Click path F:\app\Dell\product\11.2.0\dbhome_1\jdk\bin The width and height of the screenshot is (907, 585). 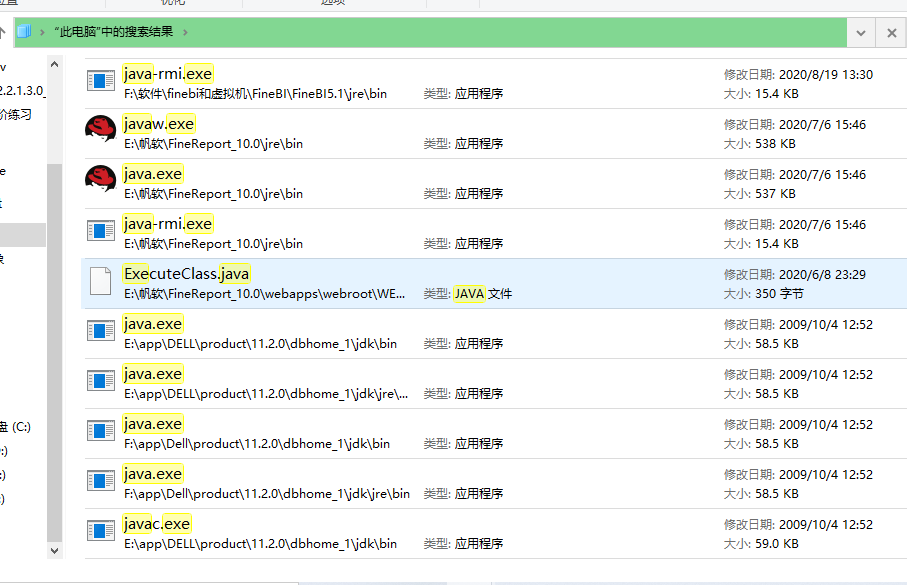[x=257, y=444]
